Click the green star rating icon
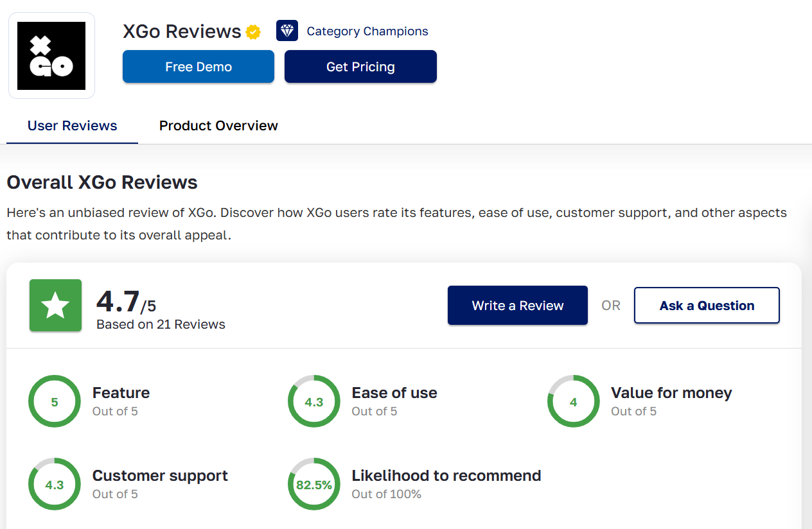 coord(55,306)
